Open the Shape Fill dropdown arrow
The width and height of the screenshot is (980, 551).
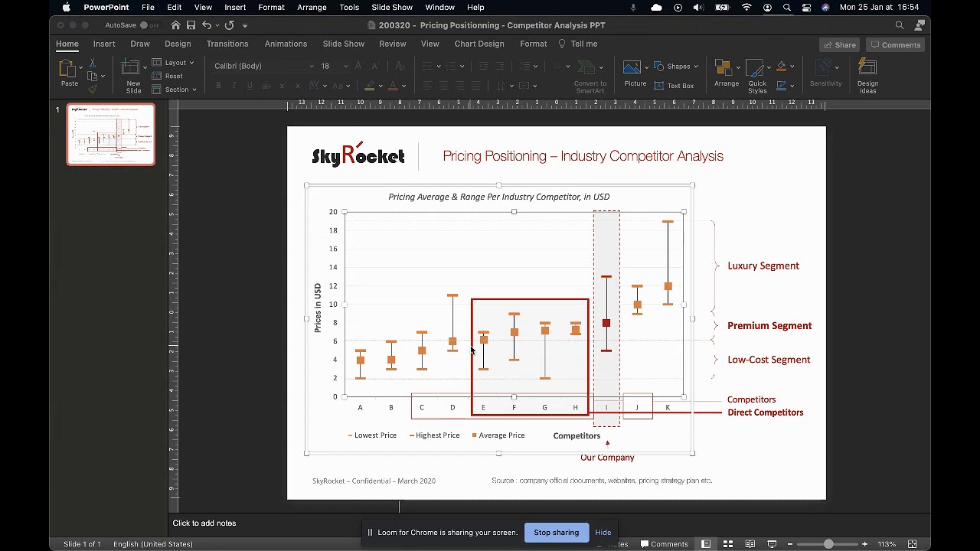(792, 67)
